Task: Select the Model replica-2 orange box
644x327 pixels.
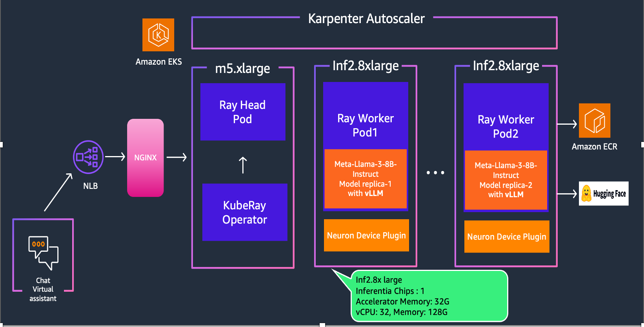Action: (x=506, y=180)
